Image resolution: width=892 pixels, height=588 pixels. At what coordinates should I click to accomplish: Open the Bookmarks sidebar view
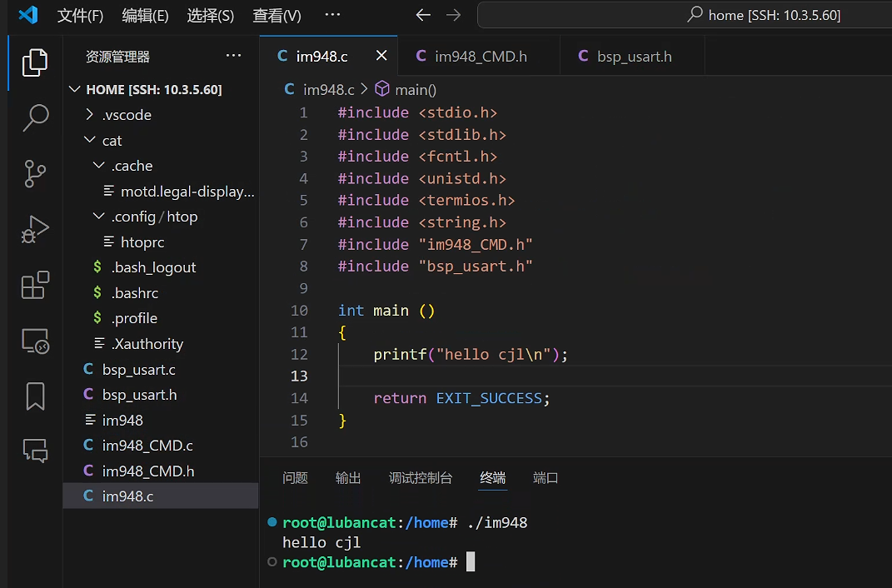[34, 396]
